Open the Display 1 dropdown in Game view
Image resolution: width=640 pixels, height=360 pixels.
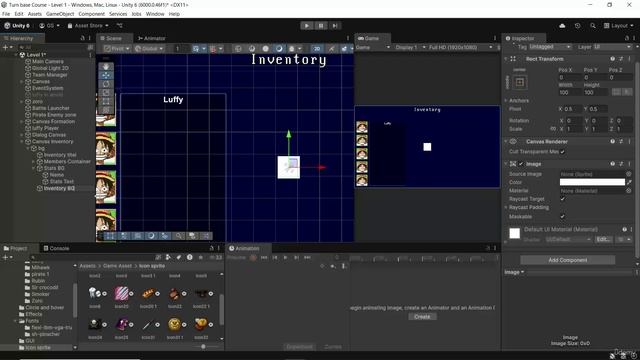410,47
